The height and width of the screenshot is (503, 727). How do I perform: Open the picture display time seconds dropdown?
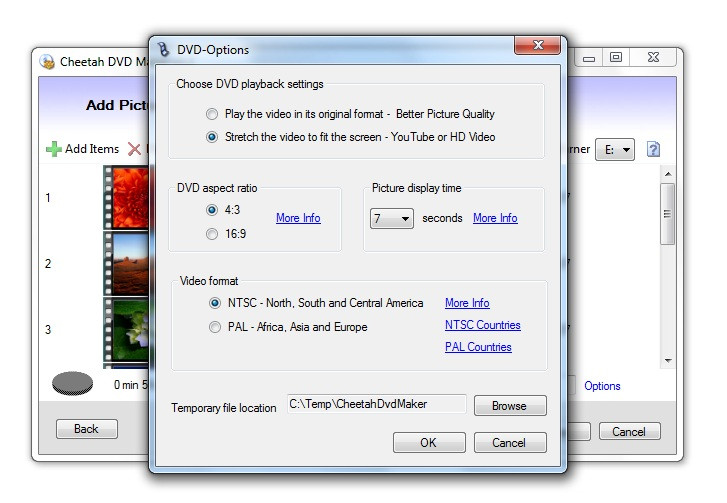392,218
